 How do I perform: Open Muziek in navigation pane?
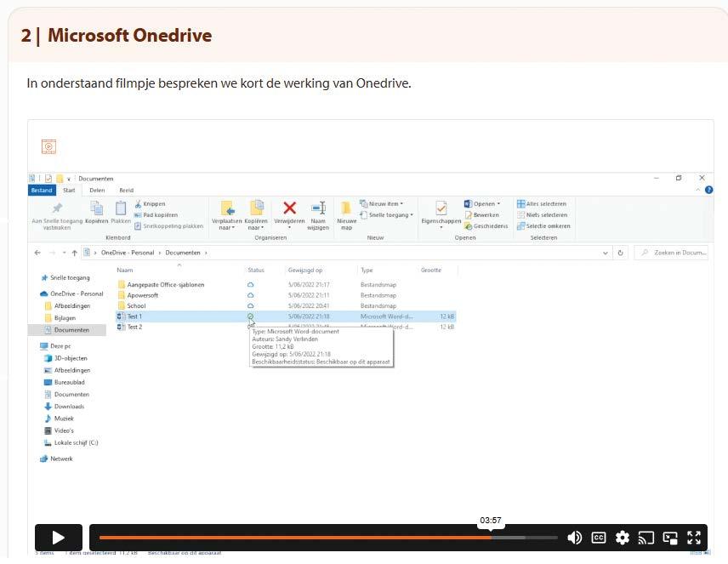tap(59, 419)
